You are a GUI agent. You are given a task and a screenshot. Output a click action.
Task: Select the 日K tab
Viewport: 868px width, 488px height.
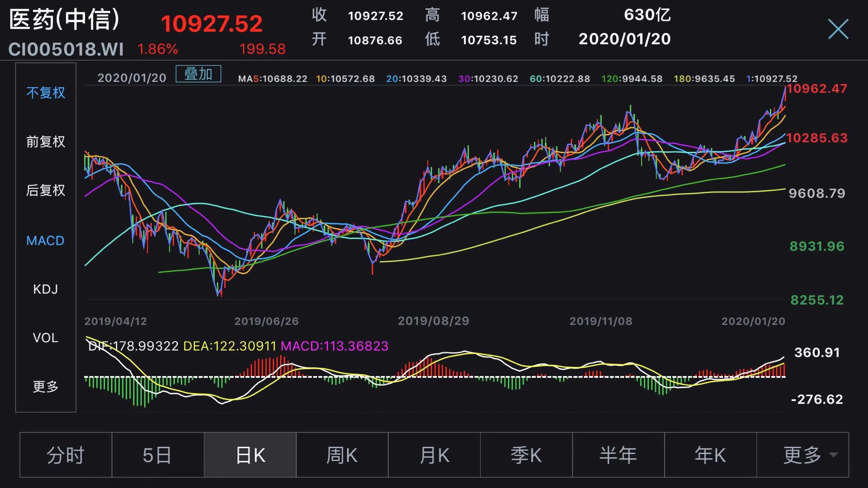(250, 455)
